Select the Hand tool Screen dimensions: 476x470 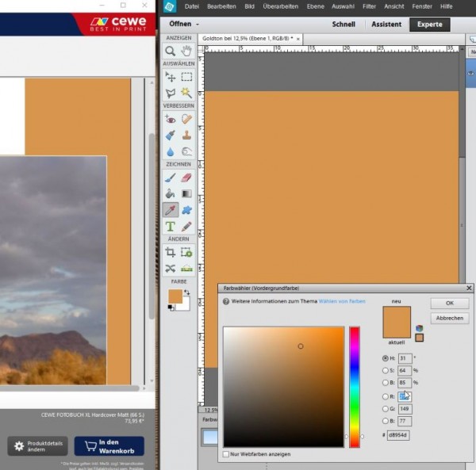pos(186,51)
